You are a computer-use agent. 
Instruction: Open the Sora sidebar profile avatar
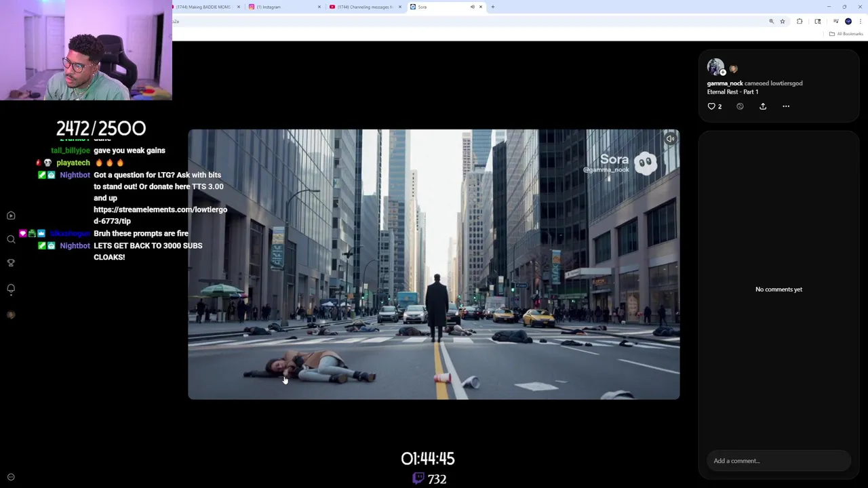[11, 314]
